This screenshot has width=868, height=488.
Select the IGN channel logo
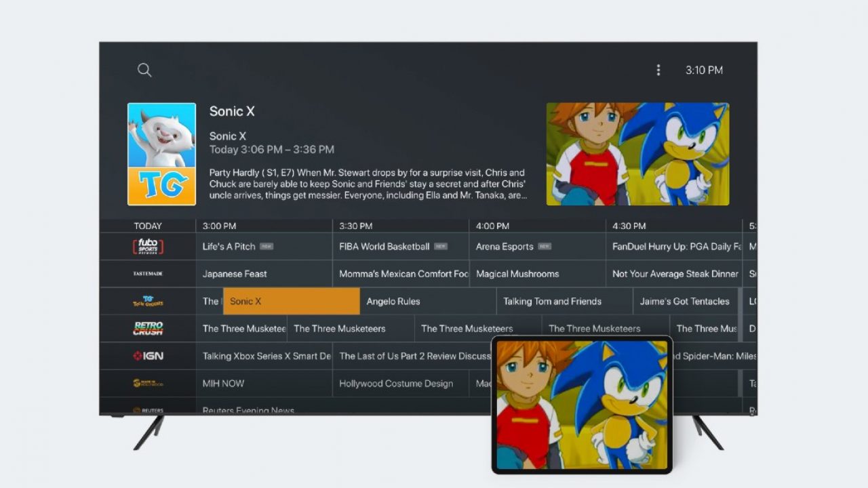(148, 356)
